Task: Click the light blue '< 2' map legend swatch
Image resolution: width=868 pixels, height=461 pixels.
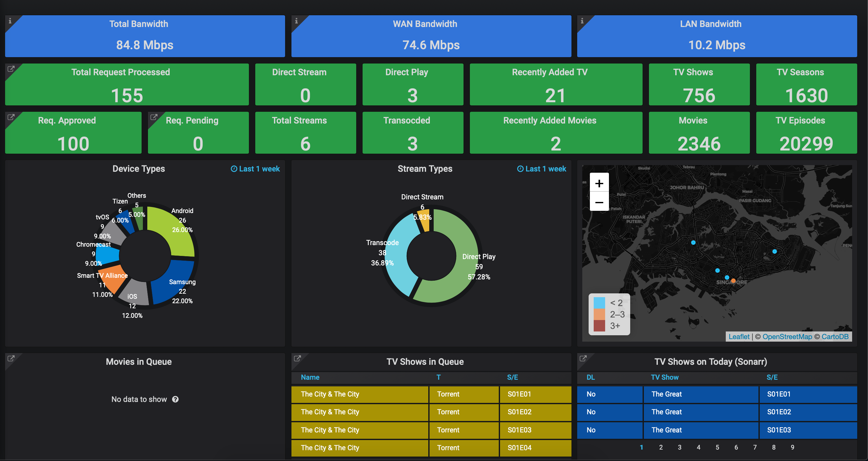Action: [x=599, y=303]
